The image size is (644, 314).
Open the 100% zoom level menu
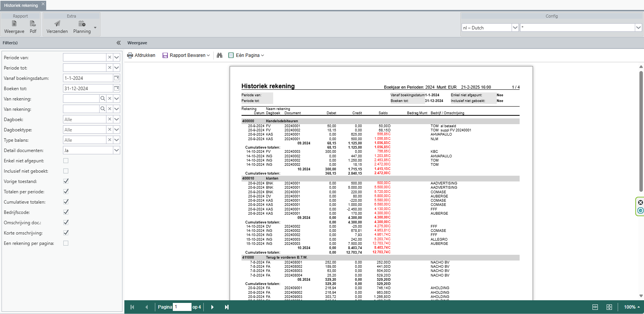point(632,307)
